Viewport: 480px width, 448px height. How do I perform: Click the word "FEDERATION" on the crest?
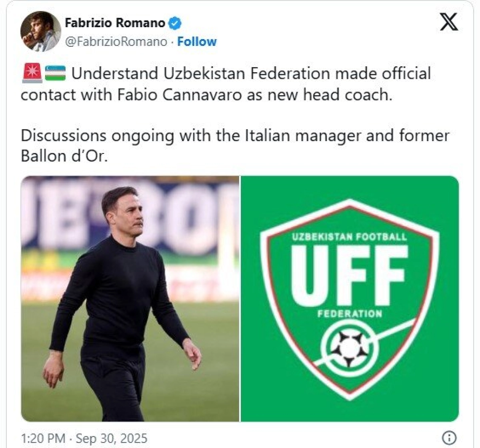coord(350,314)
